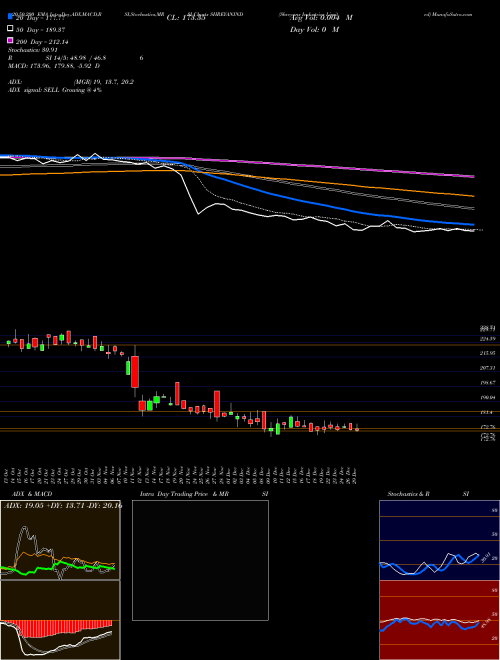Open the red MACD histogram panel
The image size is (500, 660).
[x=60, y=620]
